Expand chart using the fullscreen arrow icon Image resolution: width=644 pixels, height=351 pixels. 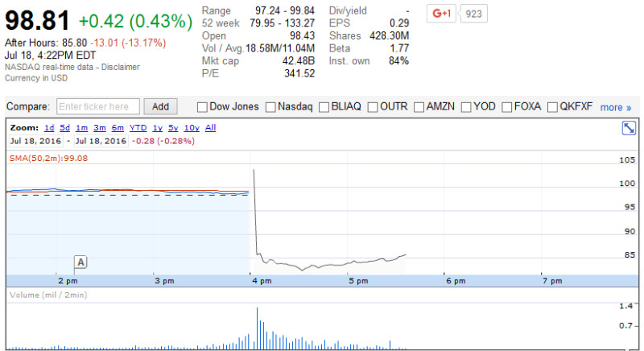click(x=629, y=128)
